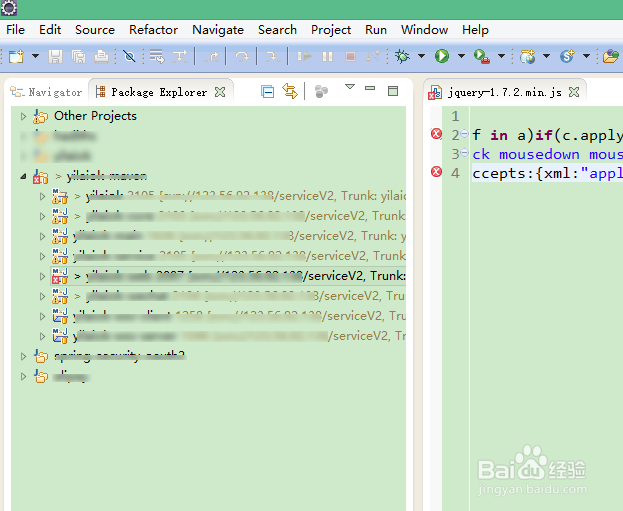Toggle code folding on line 3
This screenshot has width=623, height=511.
[464, 152]
